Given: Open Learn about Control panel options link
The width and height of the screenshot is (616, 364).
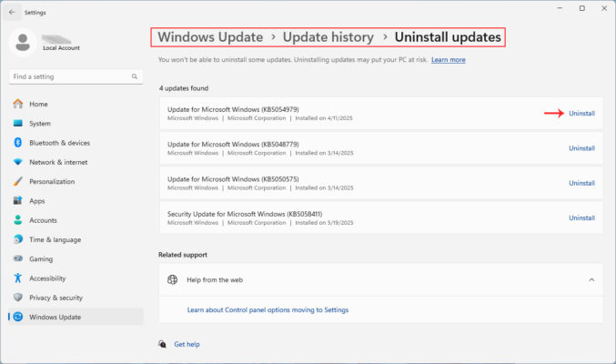Looking at the screenshot, I should coord(268,309).
